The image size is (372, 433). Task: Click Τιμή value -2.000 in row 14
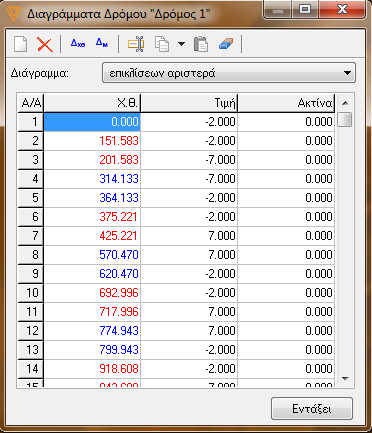[x=189, y=369]
